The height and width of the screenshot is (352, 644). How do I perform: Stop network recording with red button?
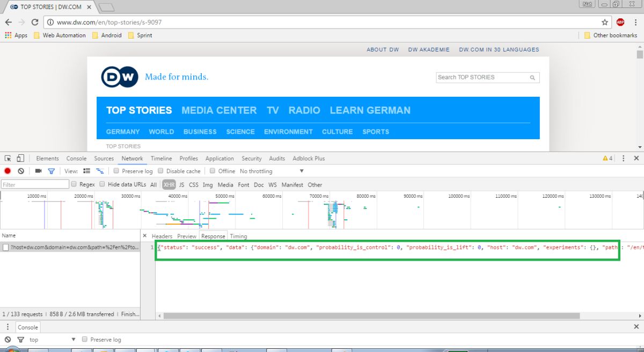pos(8,171)
